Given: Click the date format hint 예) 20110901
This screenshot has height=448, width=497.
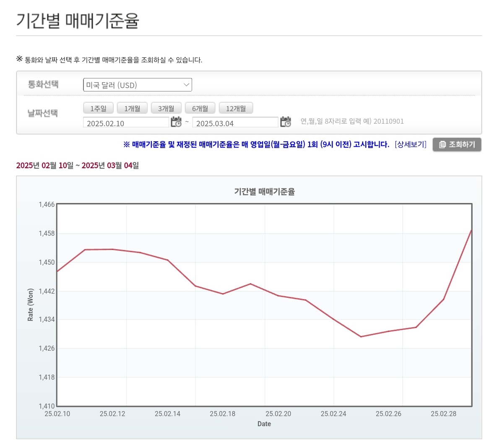Looking at the screenshot, I should (x=383, y=121).
